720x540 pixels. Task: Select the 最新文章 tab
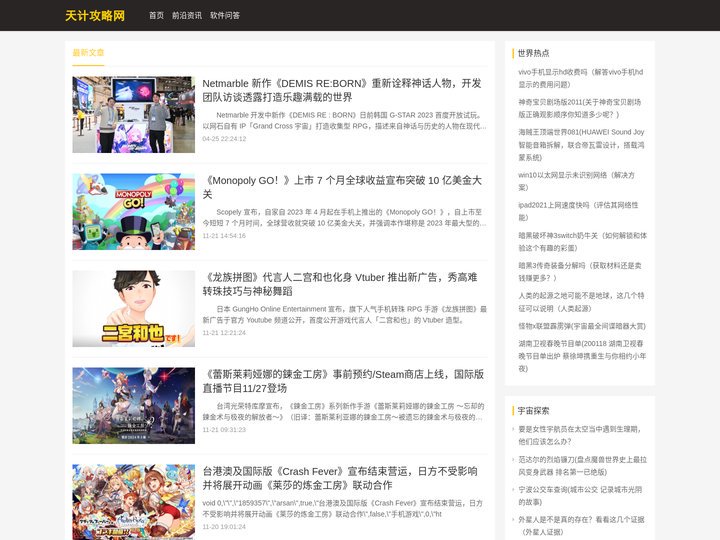click(88, 53)
